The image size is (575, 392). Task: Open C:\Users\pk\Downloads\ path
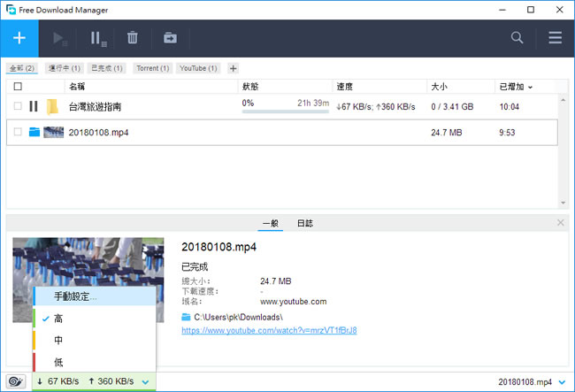238,317
